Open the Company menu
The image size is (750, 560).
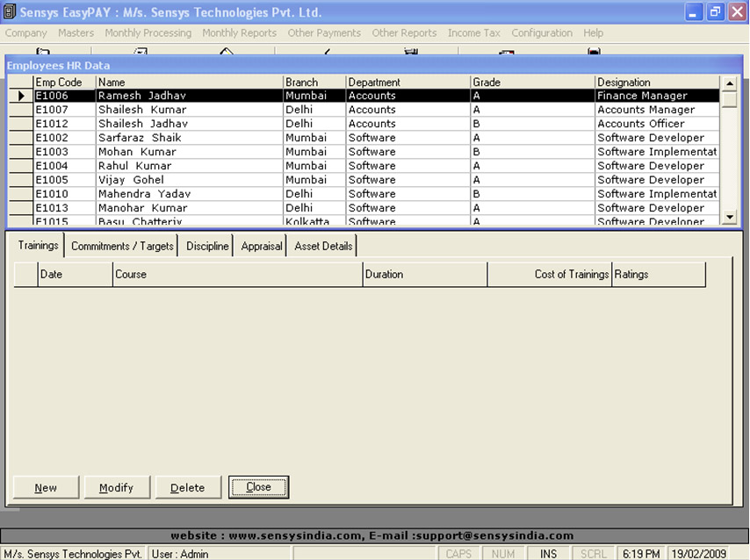coord(25,33)
